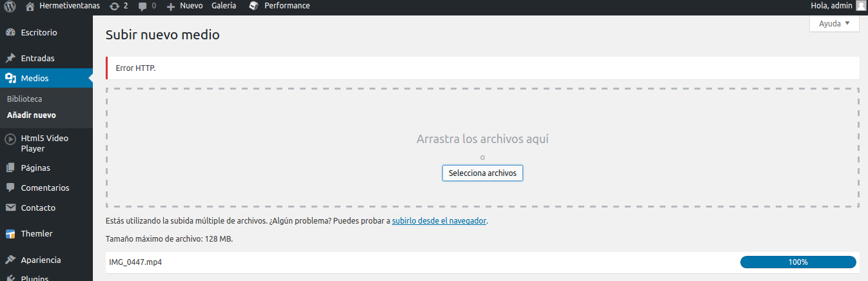Click the Páginas pages icon
Image resolution: width=868 pixels, height=281 pixels.
(10, 168)
